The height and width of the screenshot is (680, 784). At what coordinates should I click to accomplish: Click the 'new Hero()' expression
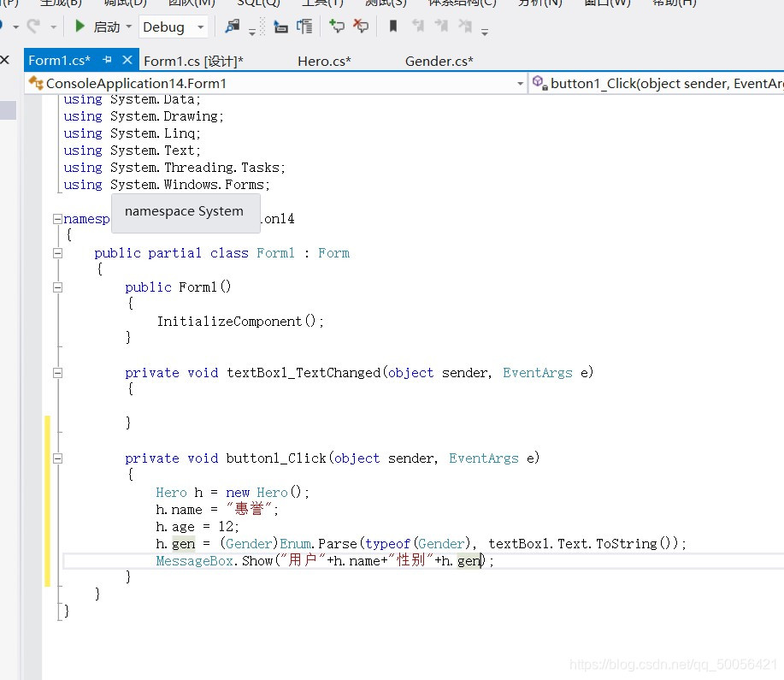tap(264, 493)
